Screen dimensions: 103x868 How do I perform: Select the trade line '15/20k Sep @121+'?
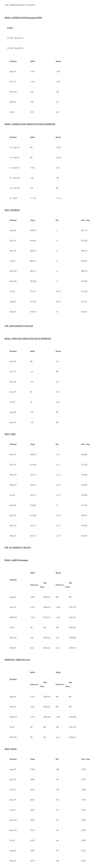[15, 38]
